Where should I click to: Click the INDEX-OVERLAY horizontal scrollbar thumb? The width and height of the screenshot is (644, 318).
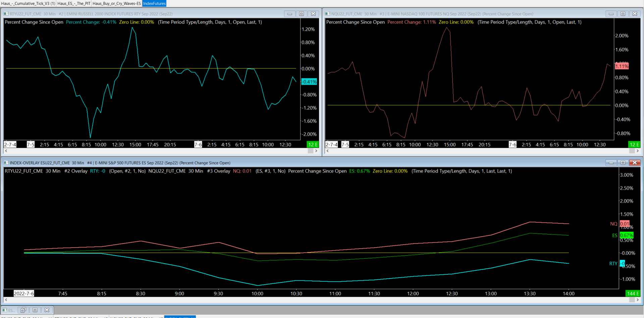pos(632,300)
